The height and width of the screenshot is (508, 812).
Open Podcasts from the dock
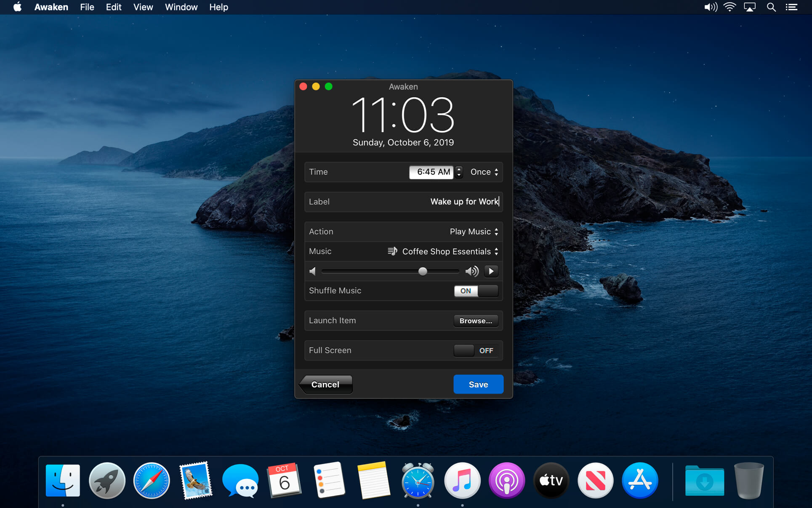coord(506,481)
